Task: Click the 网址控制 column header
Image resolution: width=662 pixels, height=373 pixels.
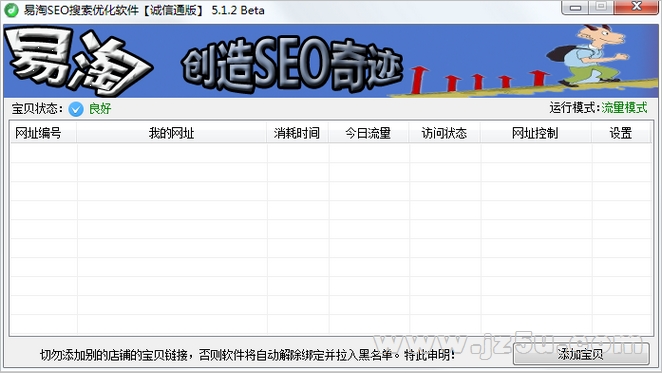Action: (536, 133)
